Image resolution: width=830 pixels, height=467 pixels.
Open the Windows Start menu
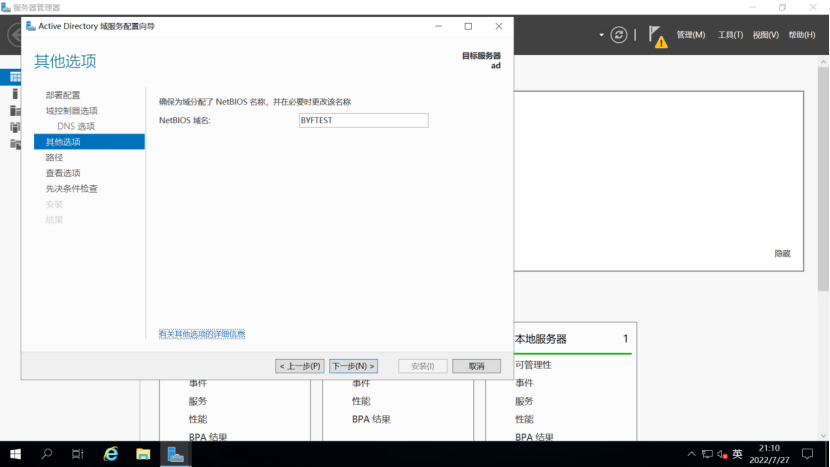point(15,454)
